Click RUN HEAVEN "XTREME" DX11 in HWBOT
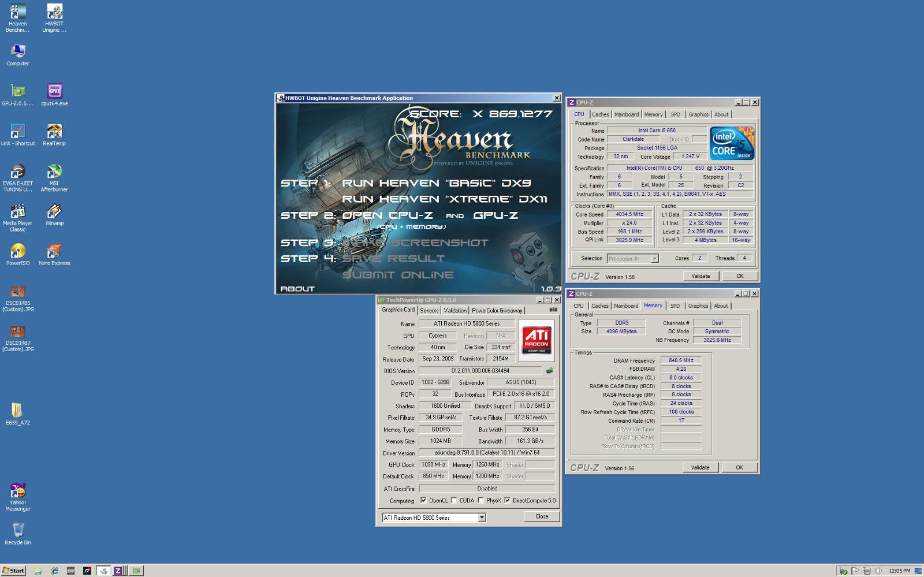 click(x=445, y=199)
